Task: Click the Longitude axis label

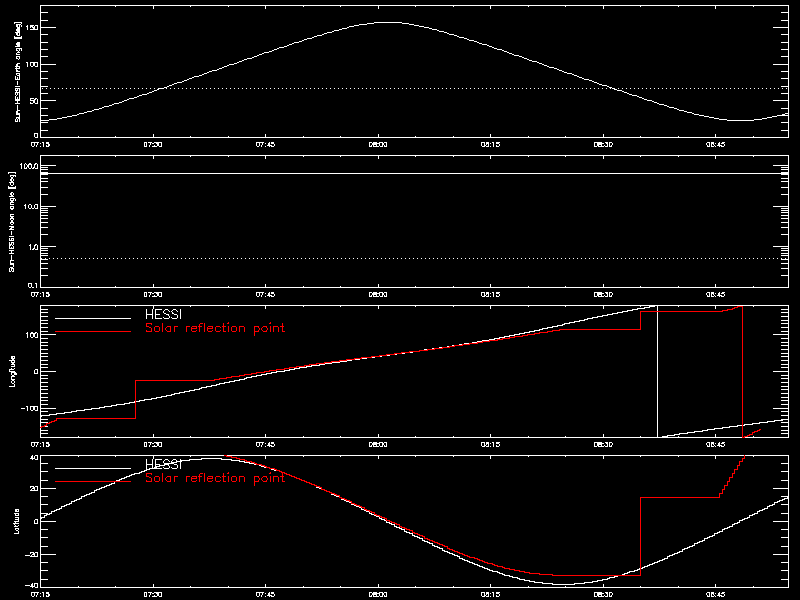Action: [12, 371]
